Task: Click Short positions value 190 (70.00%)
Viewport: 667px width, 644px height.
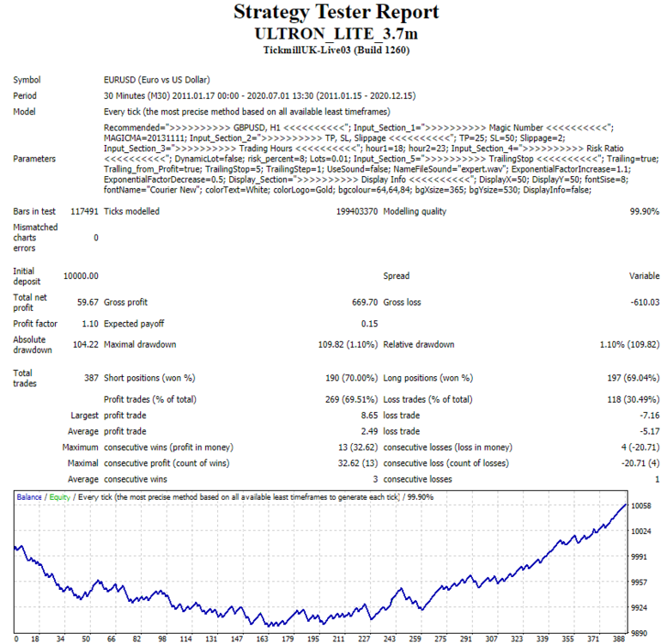Action: coord(351,378)
